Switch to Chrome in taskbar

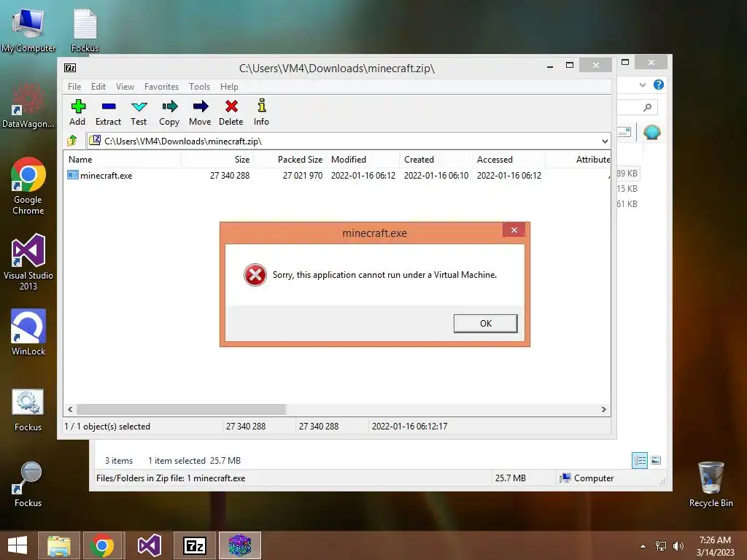point(102,545)
